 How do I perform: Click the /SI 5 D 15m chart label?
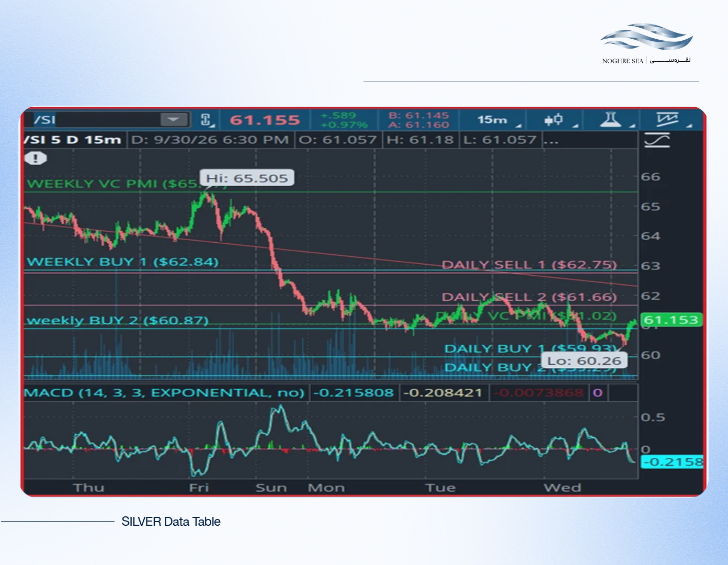72,140
